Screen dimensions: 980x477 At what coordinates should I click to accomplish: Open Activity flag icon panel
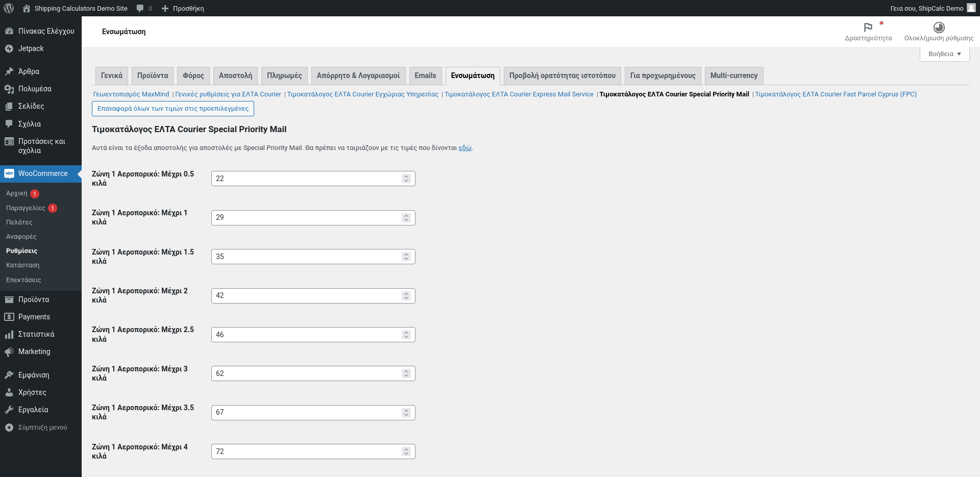point(868,28)
